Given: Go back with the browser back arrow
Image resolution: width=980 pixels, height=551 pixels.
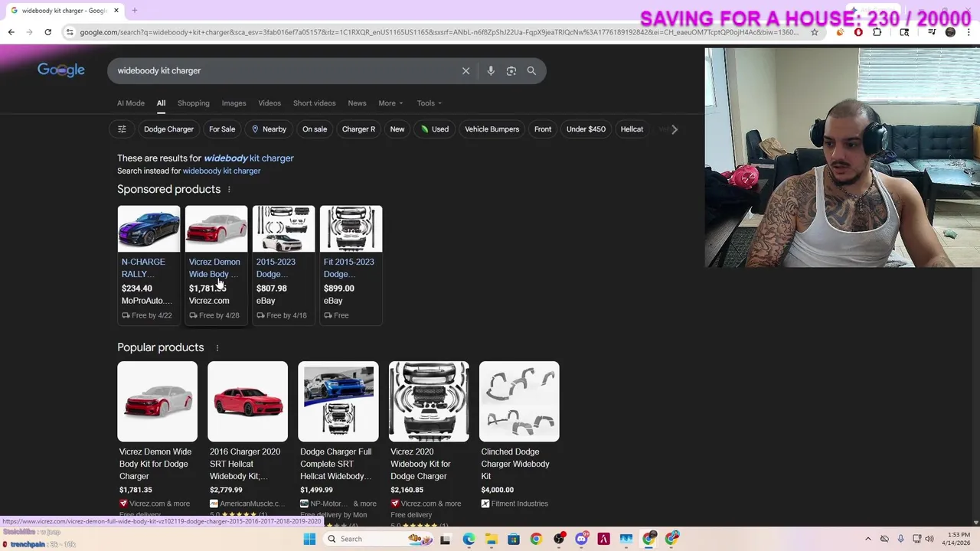Looking at the screenshot, I should tap(11, 32).
